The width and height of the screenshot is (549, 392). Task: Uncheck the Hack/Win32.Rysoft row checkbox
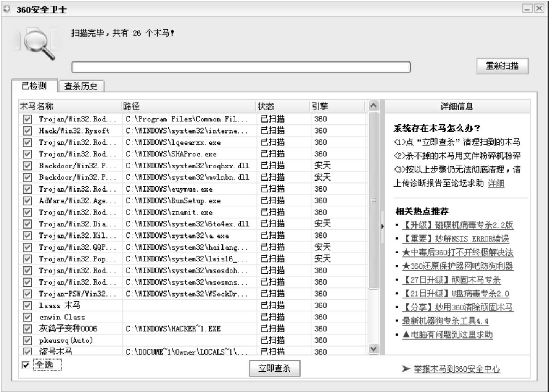pyautogui.click(x=27, y=131)
